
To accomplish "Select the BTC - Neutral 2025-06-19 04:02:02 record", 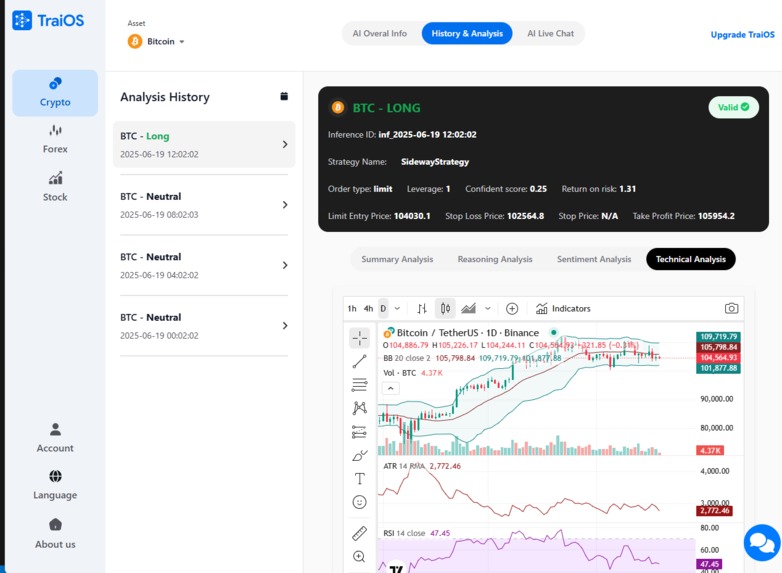I will (204, 265).
